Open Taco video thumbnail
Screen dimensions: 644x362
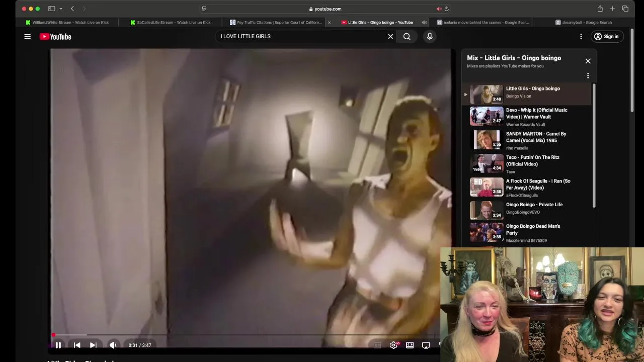click(x=487, y=163)
